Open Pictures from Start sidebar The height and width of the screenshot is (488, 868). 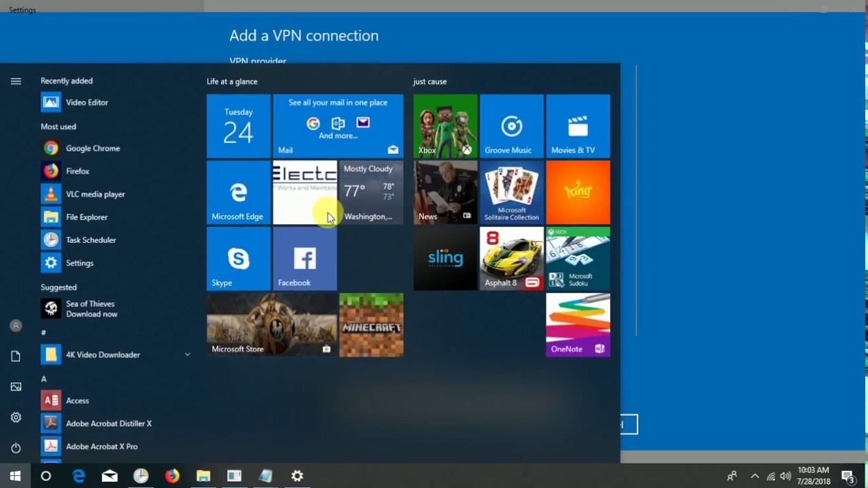click(16, 387)
